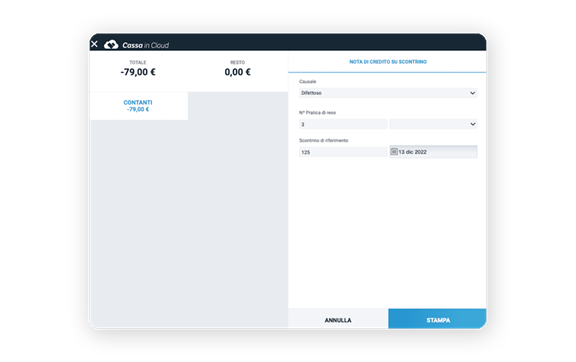Click the Cassa in Cloud title text
Viewport: 576px width, 362px height.
click(x=145, y=45)
